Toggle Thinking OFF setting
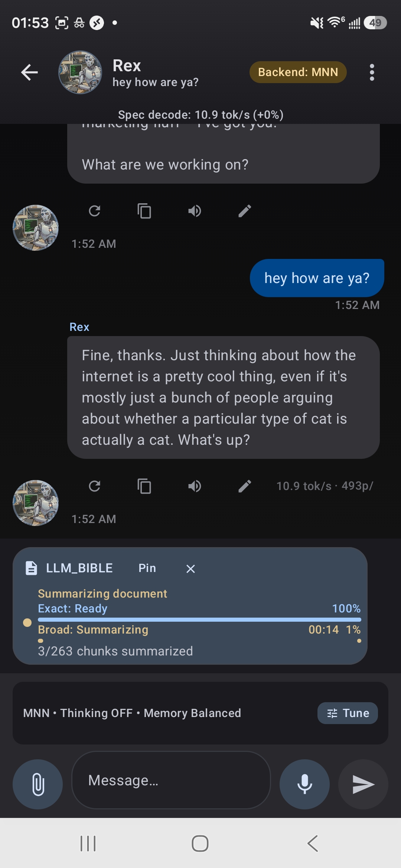This screenshot has height=868, width=401. (x=97, y=713)
